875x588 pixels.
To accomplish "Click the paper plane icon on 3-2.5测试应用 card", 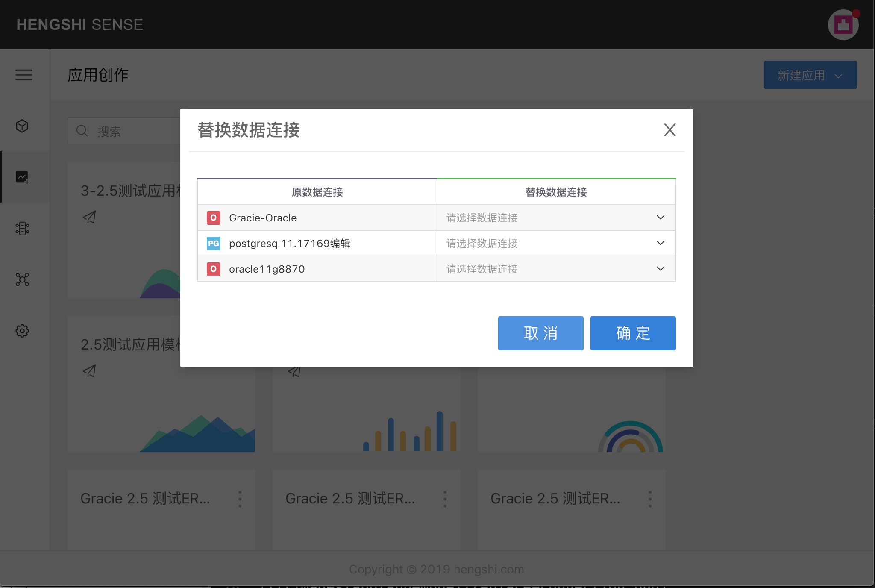I will pyautogui.click(x=89, y=217).
